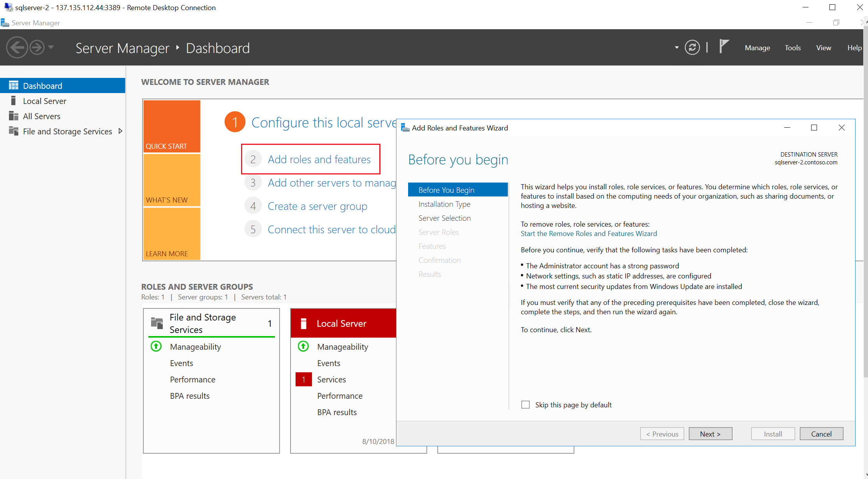The image size is (868, 479).
Task: Open navigation history dropdown arrow
Action: click(x=51, y=48)
